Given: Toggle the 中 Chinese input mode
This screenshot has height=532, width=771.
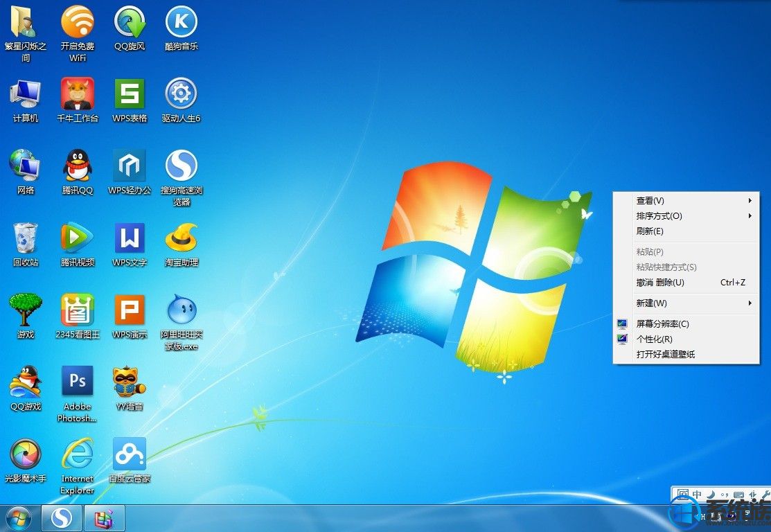Looking at the screenshot, I should 697,494.
